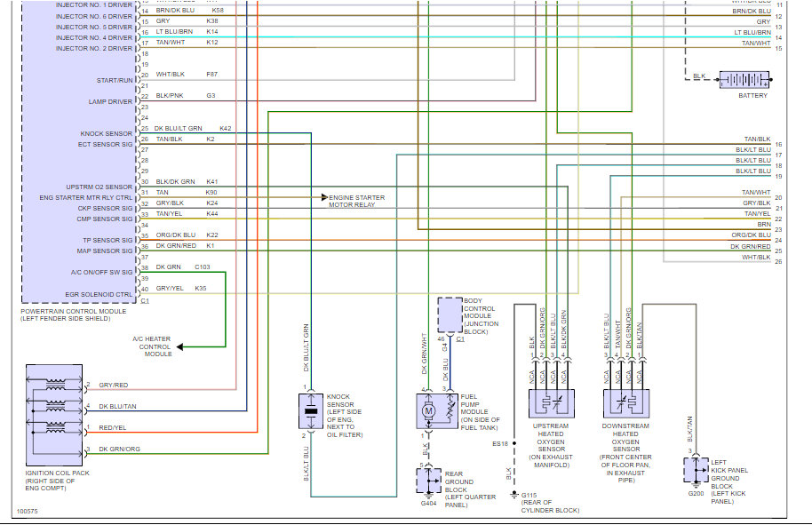Click the 'INJECTOR NO. 4 DRIVER' pin label
The width and height of the screenshot is (812, 525).
(94, 38)
